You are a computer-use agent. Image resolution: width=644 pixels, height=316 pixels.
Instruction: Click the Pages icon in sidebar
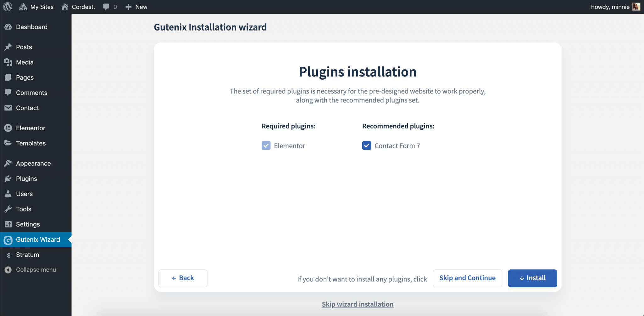pyautogui.click(x=8, y=77)
